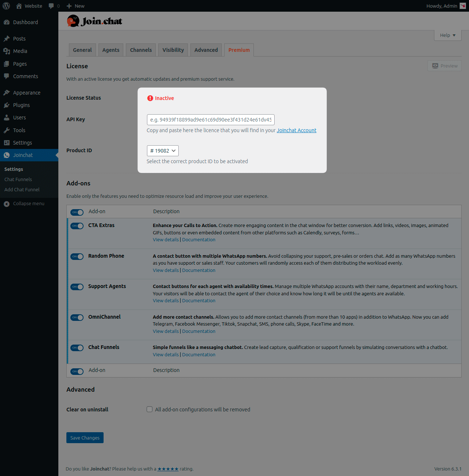Turn off the OmniChannel add-on toggle
469x476 pixels.
tap(77, 318)
